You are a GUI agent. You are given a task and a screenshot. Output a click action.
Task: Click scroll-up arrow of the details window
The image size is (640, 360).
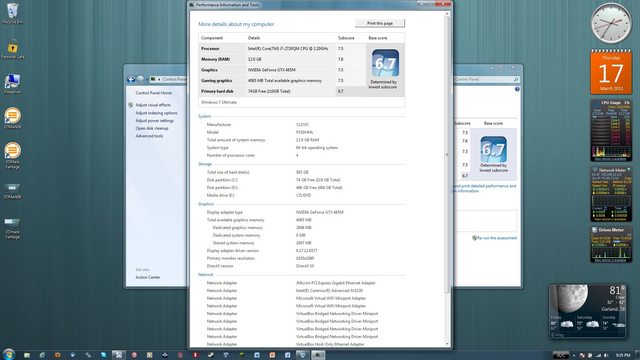coord(447,14)
